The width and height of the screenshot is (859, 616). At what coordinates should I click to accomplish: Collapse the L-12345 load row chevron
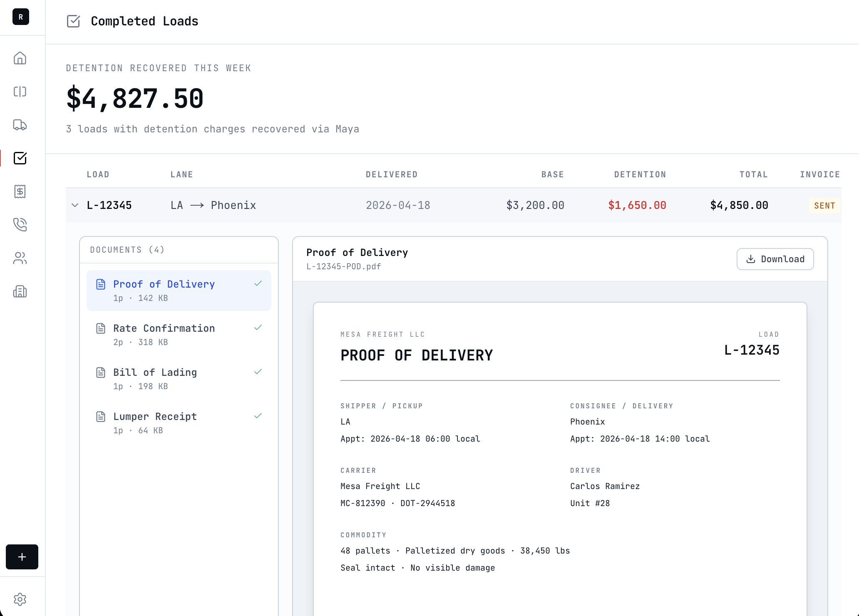click(75, 205)
